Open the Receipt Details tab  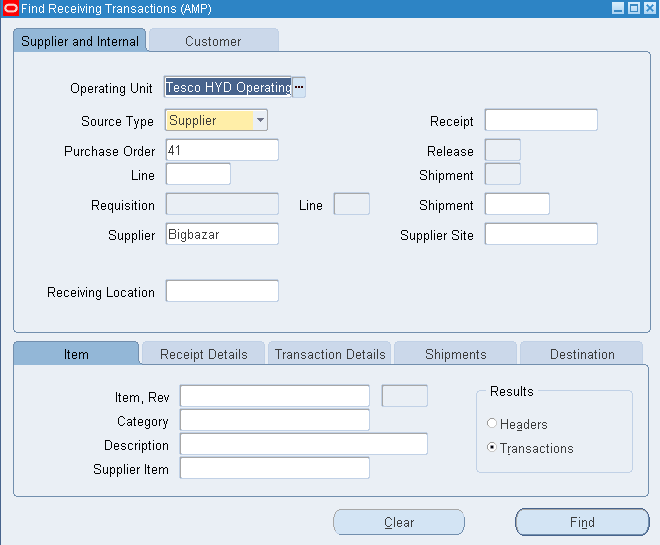pos(204,354)
